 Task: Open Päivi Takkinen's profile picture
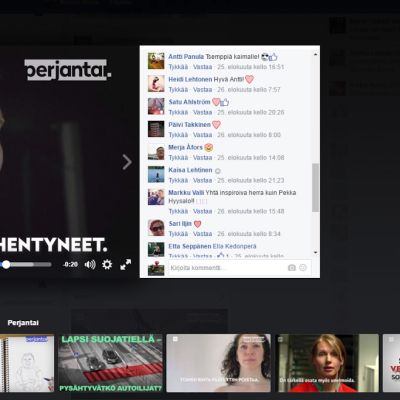(156, 129)
